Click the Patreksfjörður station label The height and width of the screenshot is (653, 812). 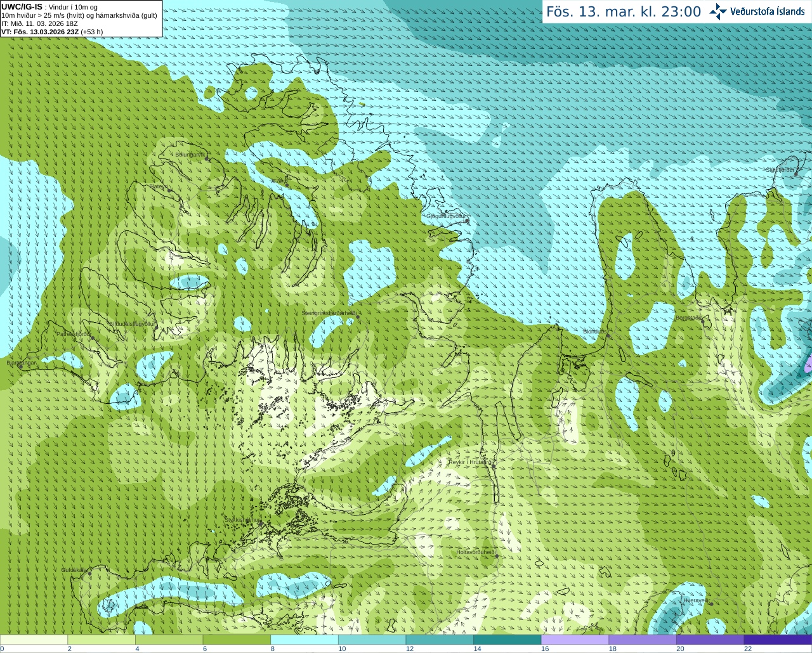point(74,333)
